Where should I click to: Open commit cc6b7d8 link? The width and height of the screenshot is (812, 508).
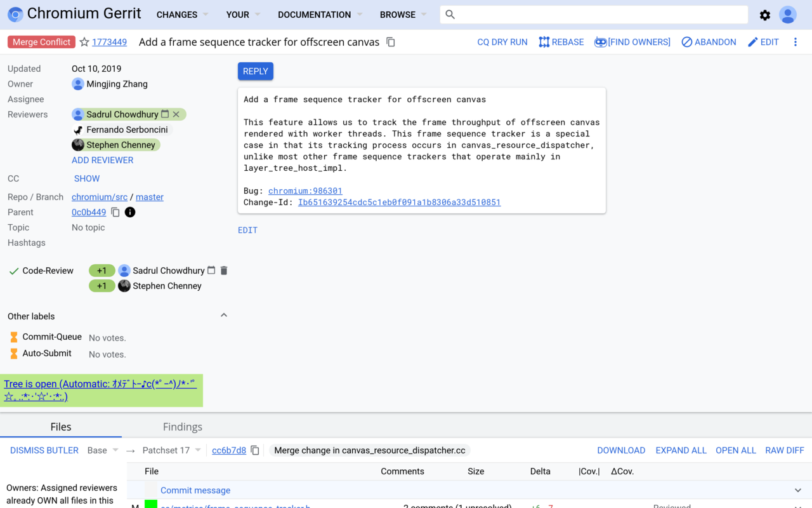[229, 450]
